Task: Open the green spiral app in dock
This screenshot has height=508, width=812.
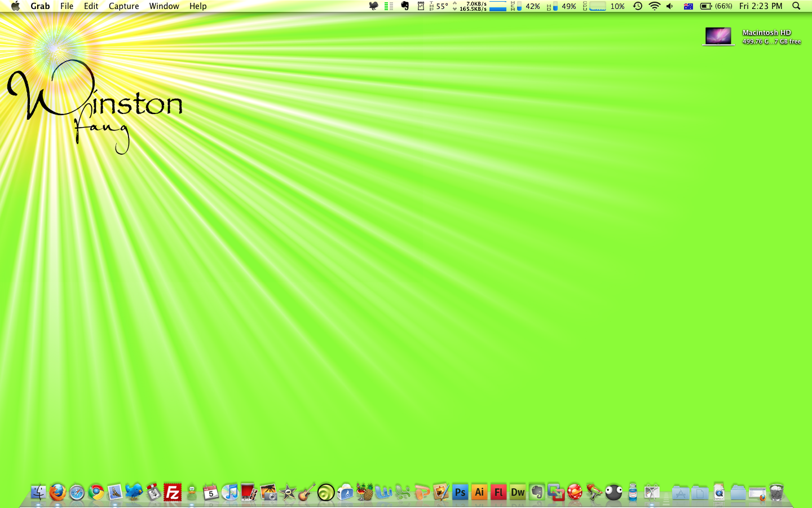Action: 326,492
